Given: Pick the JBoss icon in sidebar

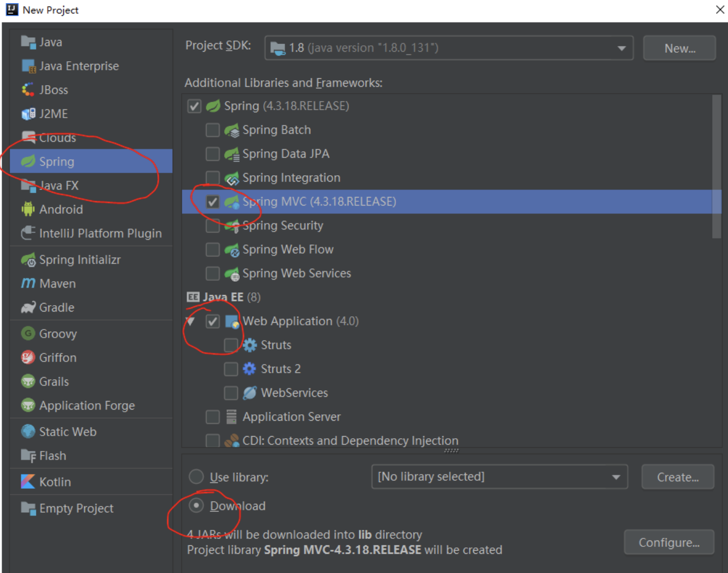Looking at the screenshot, I should (28, 90).
